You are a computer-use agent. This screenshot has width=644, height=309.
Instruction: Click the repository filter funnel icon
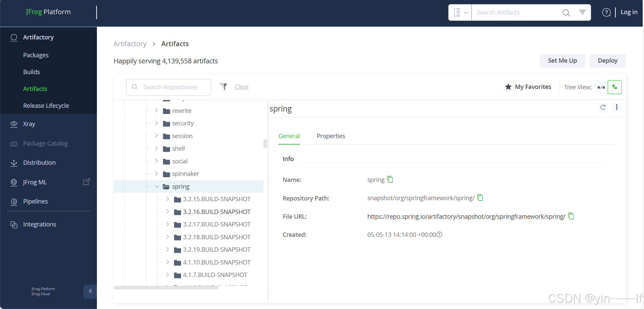coord(223,87)
